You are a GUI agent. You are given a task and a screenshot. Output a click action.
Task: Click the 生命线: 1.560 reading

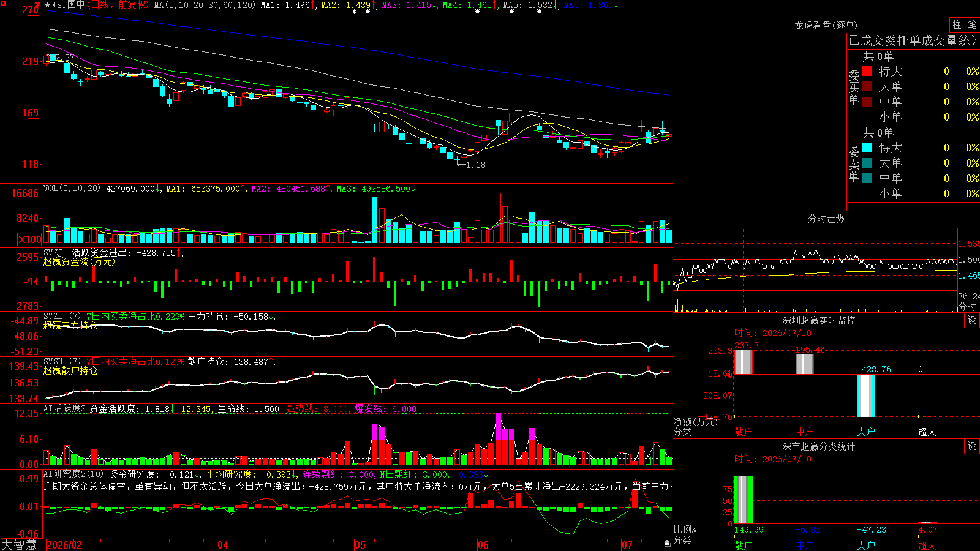point(249,409)
